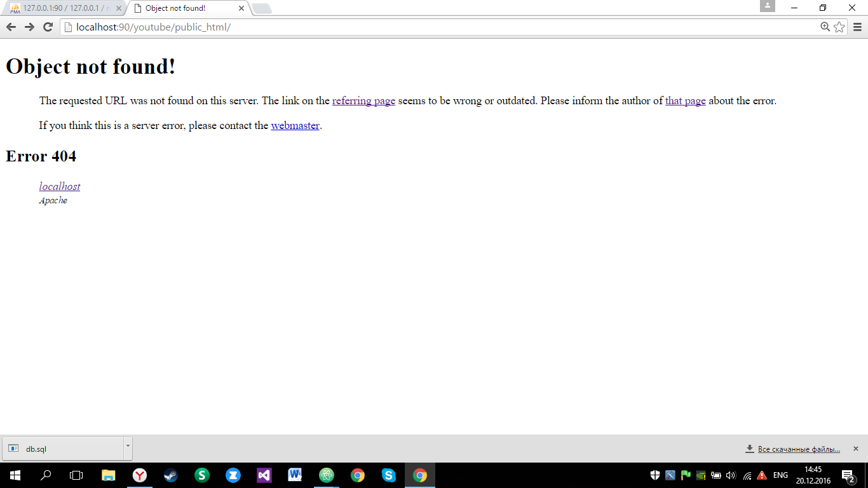Click the 'webmaster' link
This screenshot has height=488, width=868.
295,125
